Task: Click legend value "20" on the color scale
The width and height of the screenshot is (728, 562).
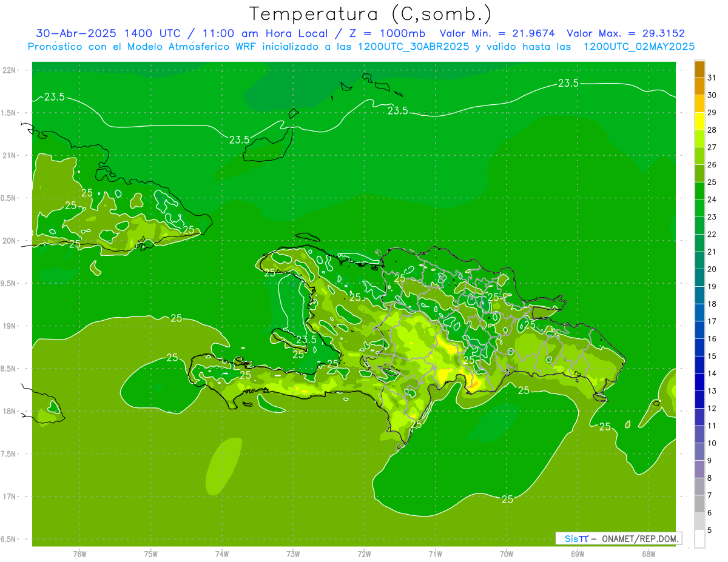Action: tap(712, 269)
